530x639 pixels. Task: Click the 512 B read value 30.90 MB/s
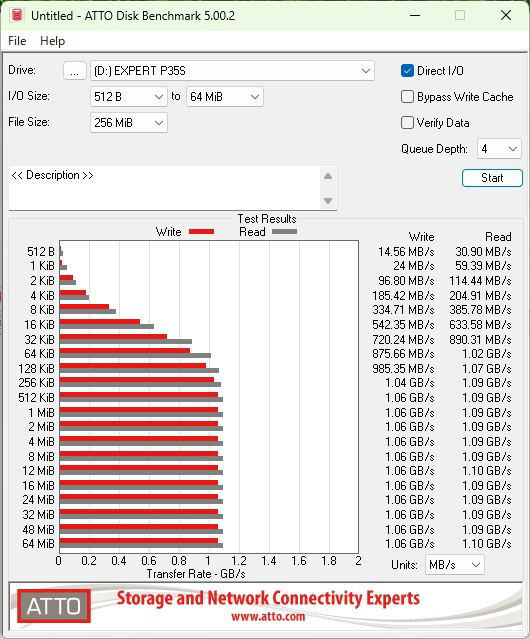483,252
